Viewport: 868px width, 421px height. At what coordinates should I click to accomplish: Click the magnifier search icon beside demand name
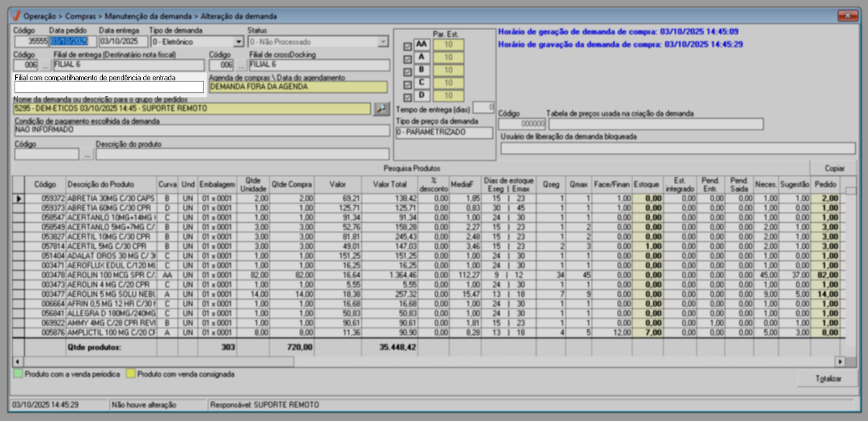(x=381, y=109)
